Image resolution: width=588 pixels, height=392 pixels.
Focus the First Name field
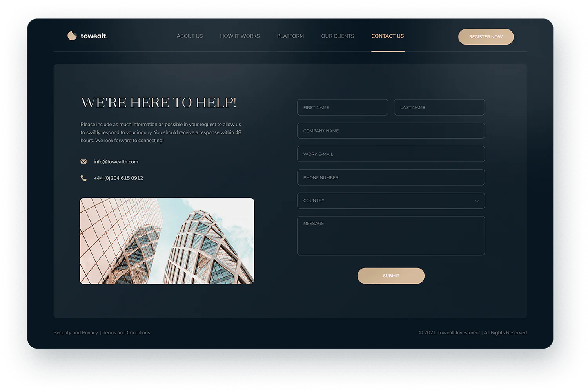click(x=343, y=107)
